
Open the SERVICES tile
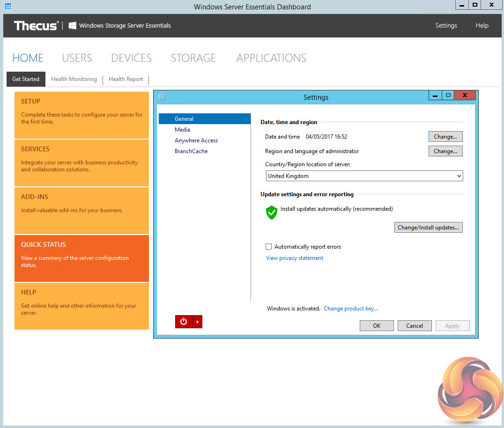82,163
